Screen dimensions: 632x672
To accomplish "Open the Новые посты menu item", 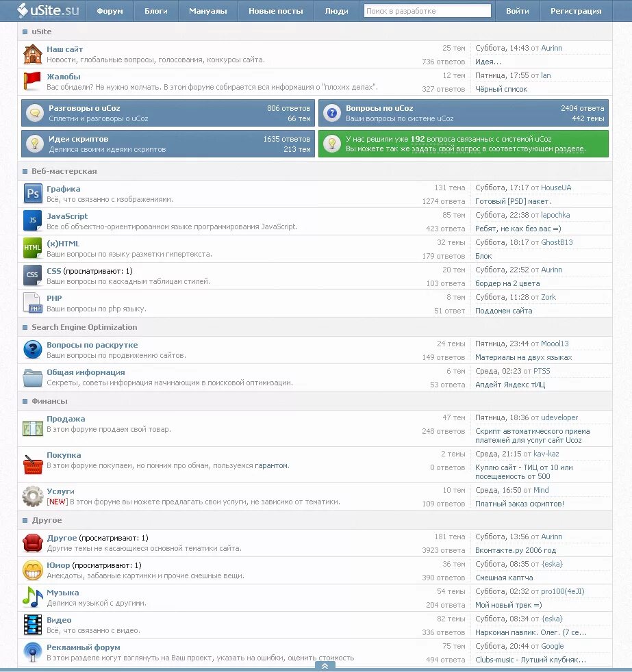I will (x=276, y=11).
